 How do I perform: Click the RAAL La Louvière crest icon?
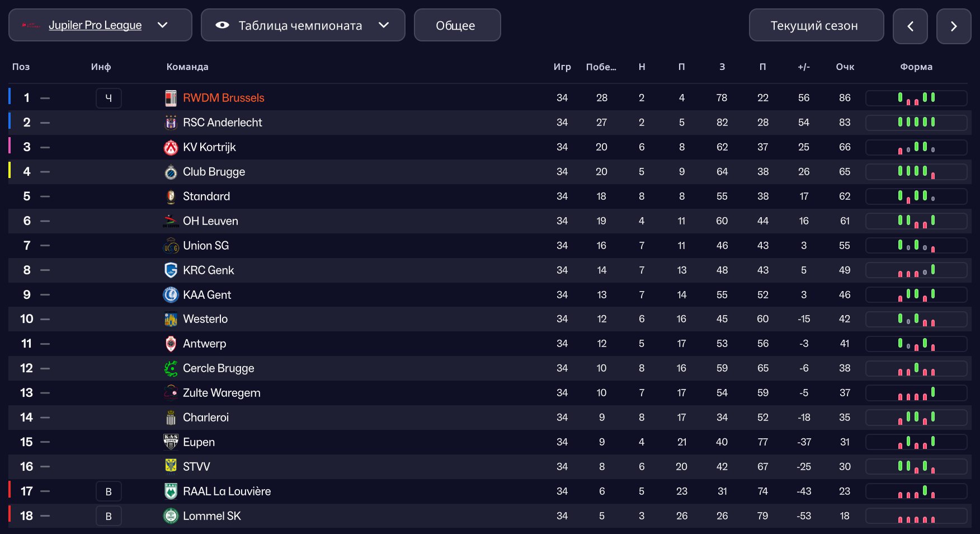tap(171, 491)
